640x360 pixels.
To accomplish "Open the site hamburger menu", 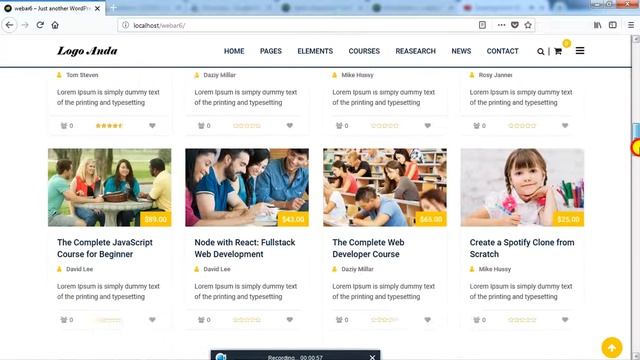I will tap(580, 51).
